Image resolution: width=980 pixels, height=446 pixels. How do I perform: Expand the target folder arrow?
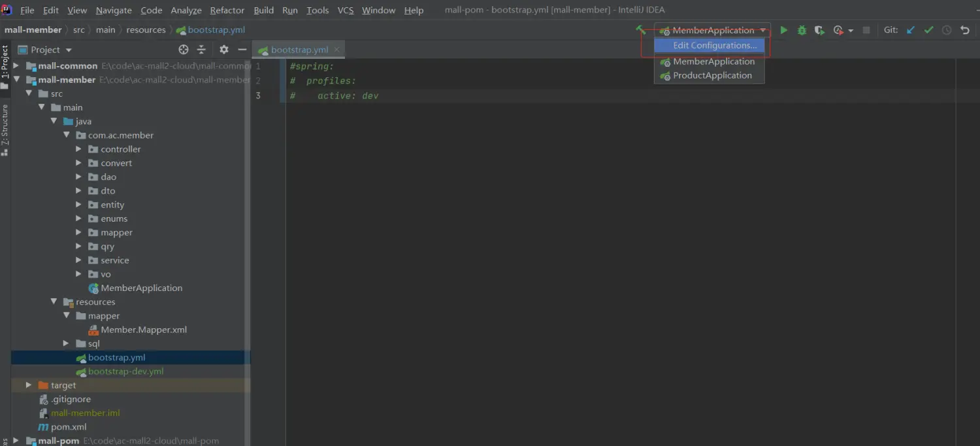(x=29, y=385)
